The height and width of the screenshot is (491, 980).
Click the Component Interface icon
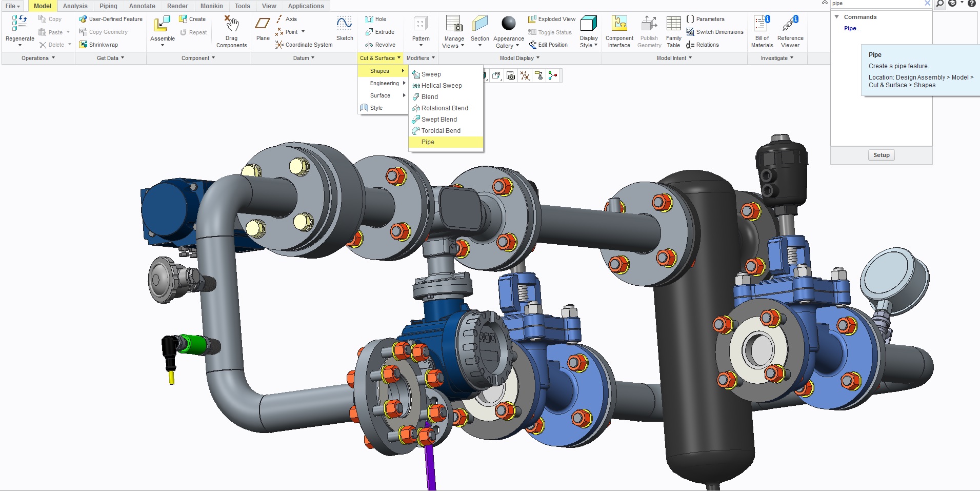pyautogui.click(x=619, y=24)
